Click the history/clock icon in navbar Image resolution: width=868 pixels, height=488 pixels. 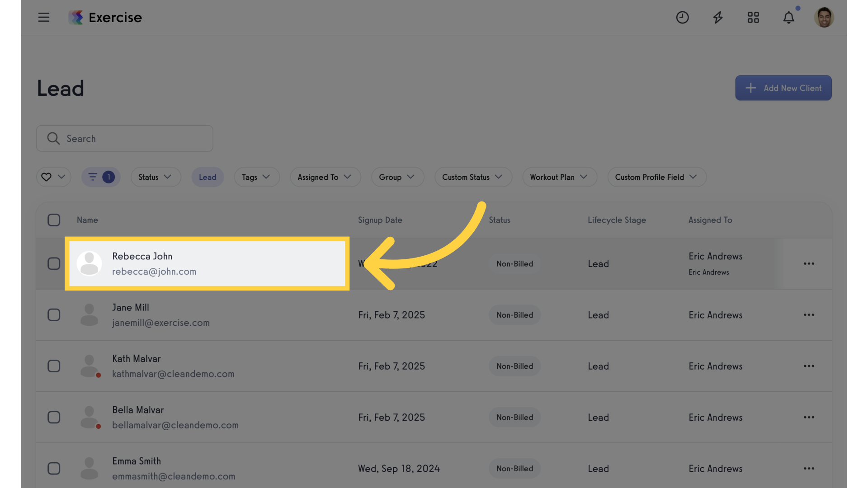pyautogui.click(x=683, y=17)
